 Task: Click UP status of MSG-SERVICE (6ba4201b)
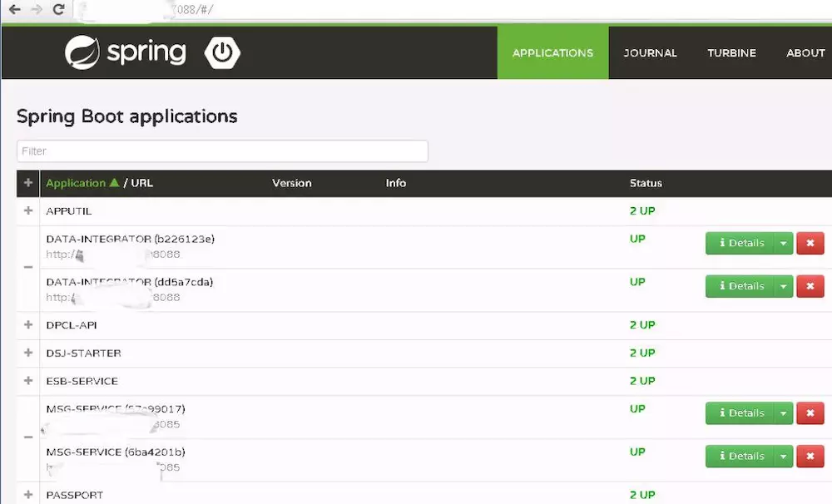click(638, 452)
